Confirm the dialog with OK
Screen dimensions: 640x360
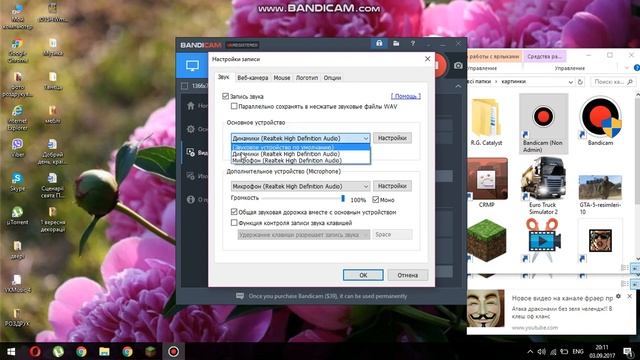pyautogui.click(x=363, y=275)
